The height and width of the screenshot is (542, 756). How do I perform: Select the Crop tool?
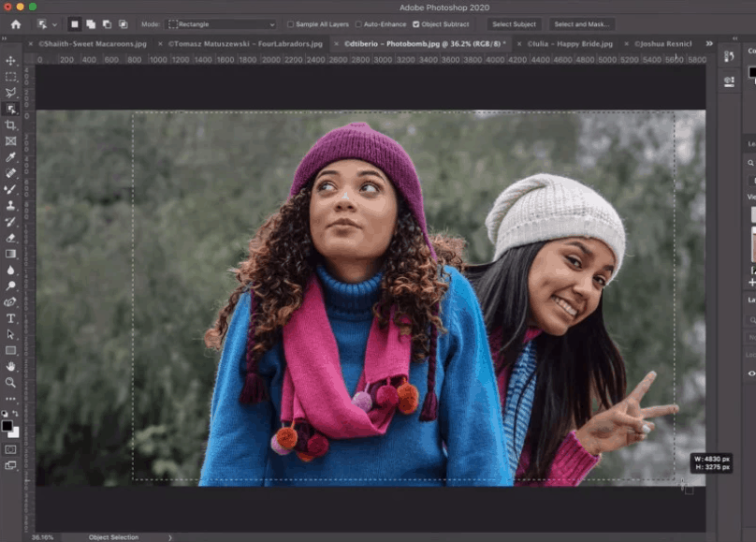click(x=11, y=125)
